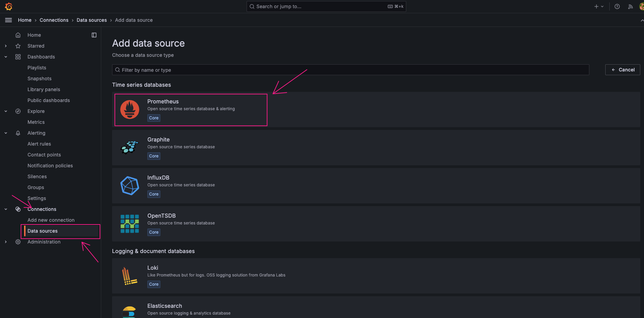Collapse the Dashboards section chevron
644x318 pixels.
click(x=6, y=57)
